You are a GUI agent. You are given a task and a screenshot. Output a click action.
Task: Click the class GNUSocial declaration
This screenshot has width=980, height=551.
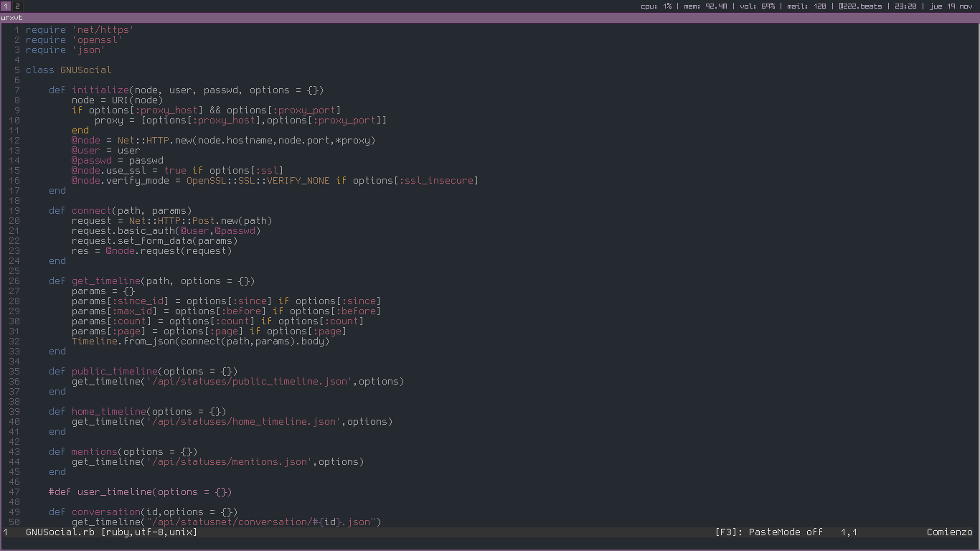click(x=68, y=70)
